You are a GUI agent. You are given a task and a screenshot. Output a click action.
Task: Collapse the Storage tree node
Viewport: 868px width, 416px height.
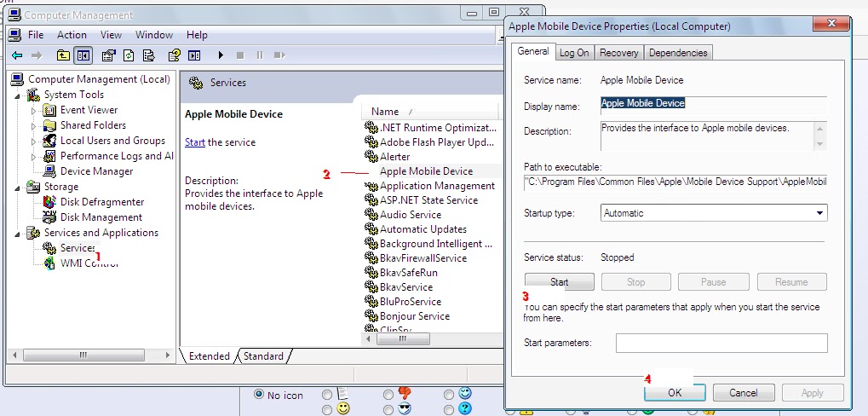[18, 188]
